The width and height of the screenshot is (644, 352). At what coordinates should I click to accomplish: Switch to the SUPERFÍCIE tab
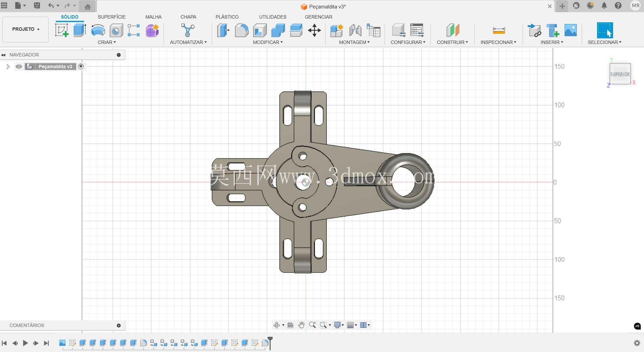click(112, 17)
